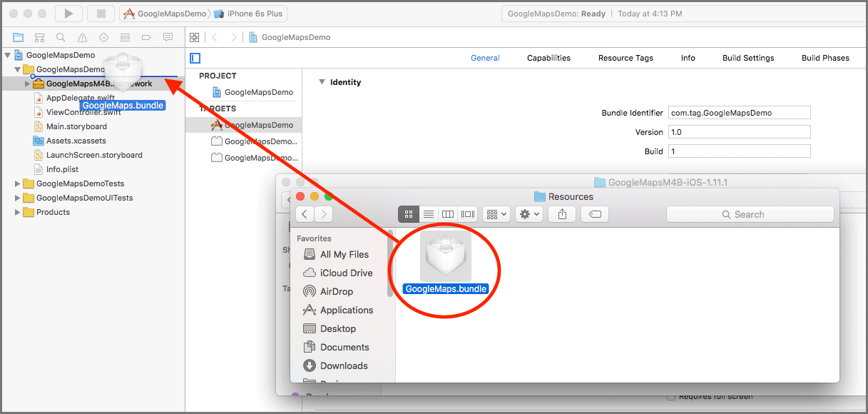Click the Finder back button
Viewport: 868px width, 414px height.
pyautogui.click(x=305, y=214)
